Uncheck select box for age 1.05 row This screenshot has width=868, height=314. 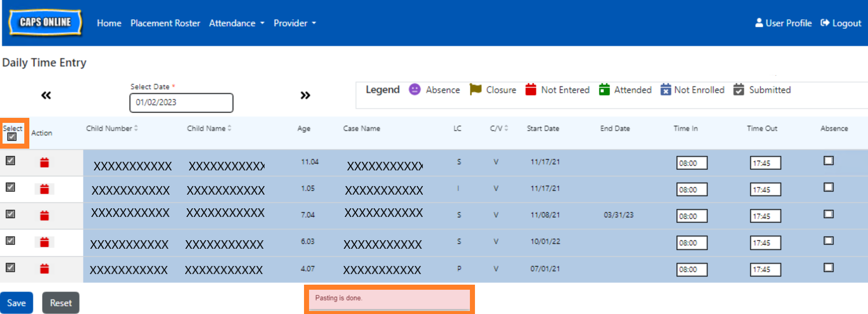coord(10,187)
